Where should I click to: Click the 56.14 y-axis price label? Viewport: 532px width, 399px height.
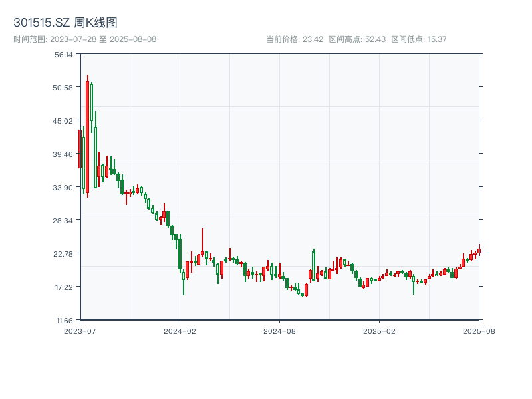[x=64, y=54]
